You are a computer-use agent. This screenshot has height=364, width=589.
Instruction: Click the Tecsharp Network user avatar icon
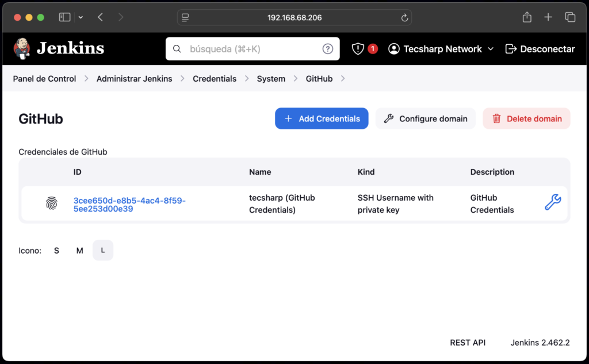(393, 49)
